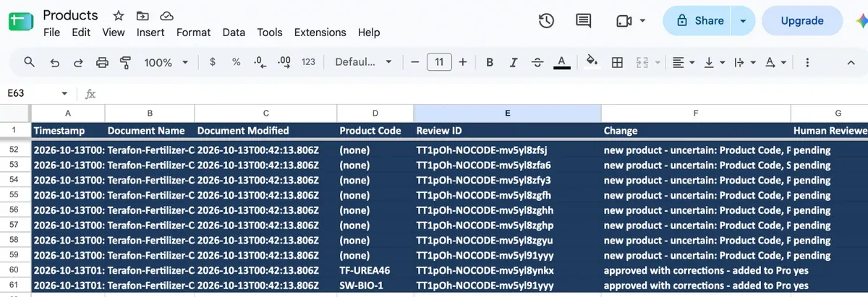Open the View menu

tap(114, 33)
